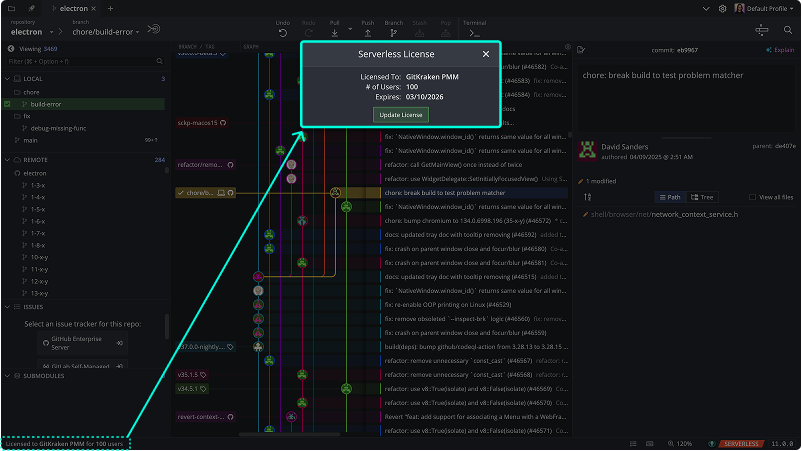Collapse the LOCAL branches section
The image size is (802, 451).
coord(10,78)
